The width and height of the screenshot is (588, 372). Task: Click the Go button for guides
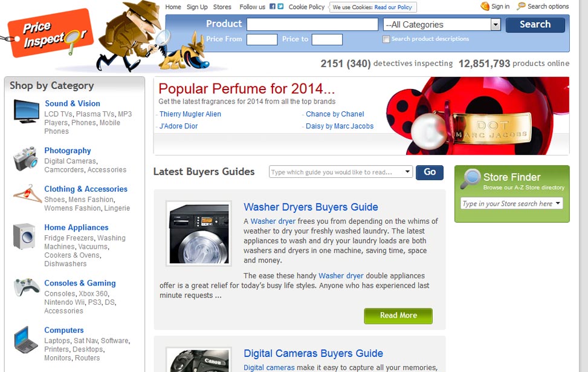click(430, 172)
